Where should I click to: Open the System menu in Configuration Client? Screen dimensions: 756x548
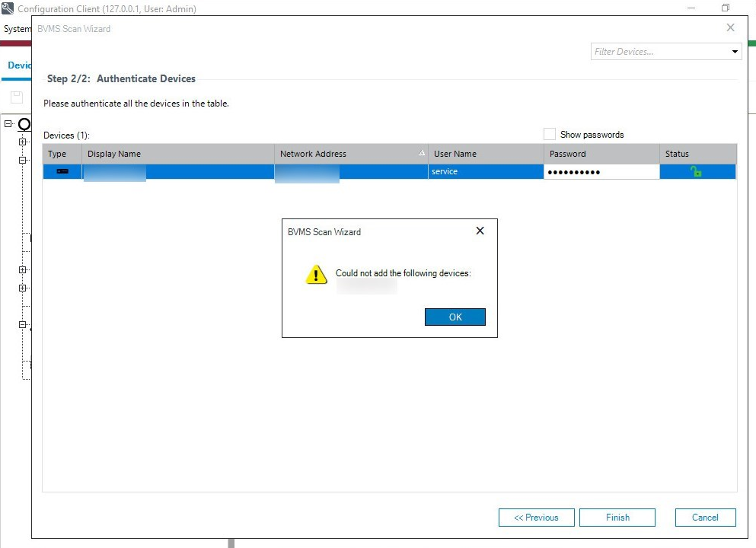17,29
